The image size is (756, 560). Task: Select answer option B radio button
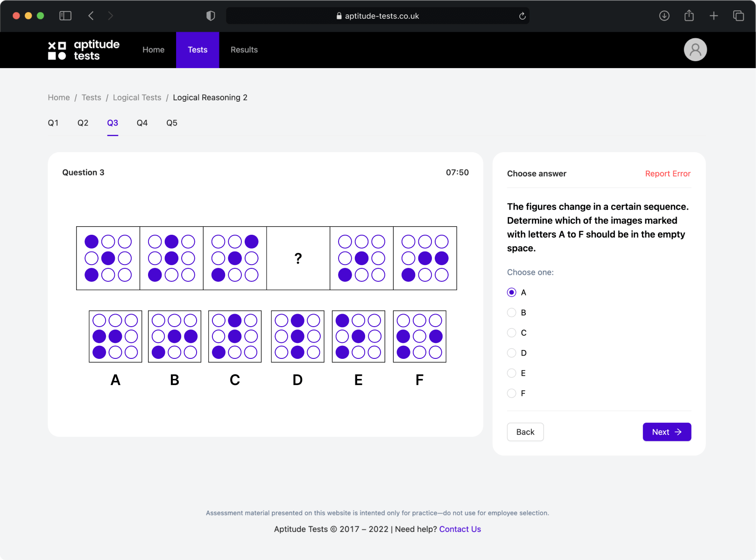coord(512,313)
